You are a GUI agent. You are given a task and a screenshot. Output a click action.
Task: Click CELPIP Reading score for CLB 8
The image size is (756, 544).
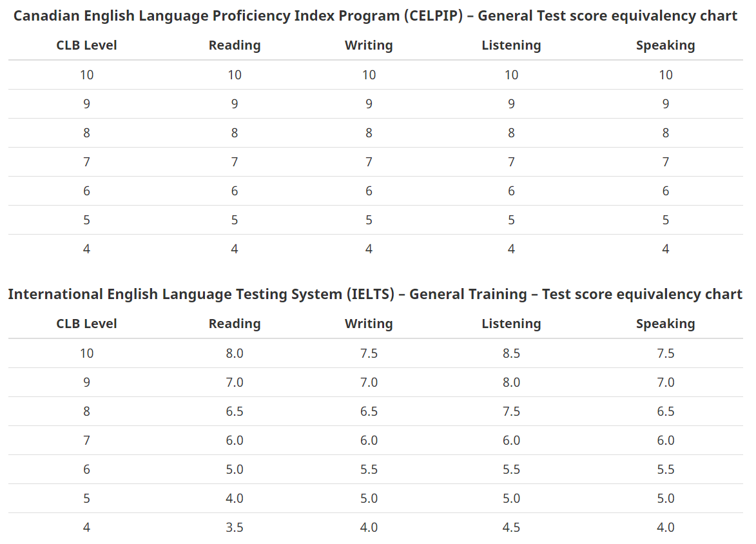pos(235,133)
